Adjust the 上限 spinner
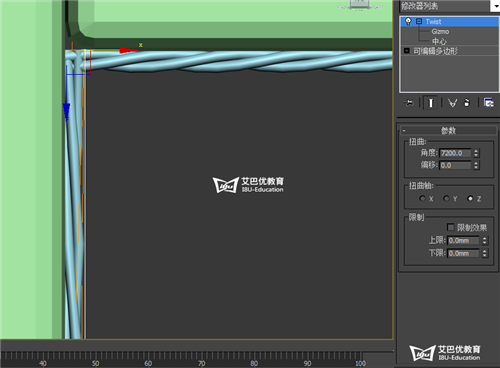 click(485, 240)
